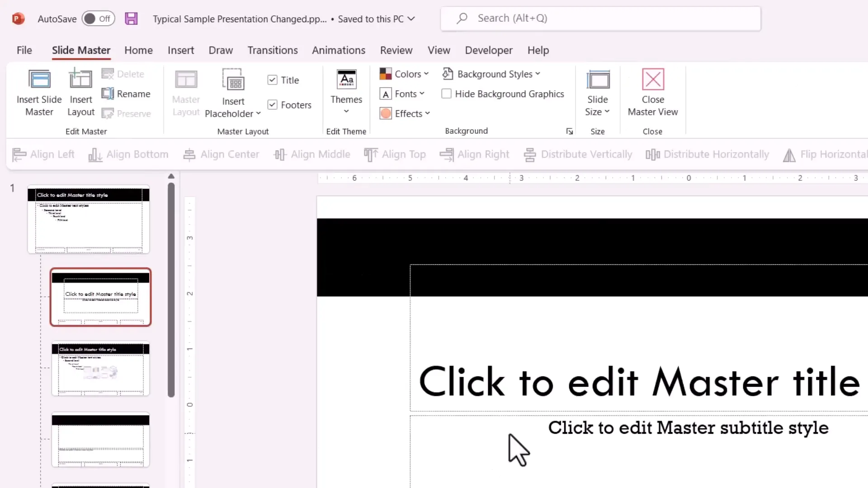Viewport: 868px width, 488px height.
Task: Click Align Bottom in toolbar
Action: click(128, 155)
